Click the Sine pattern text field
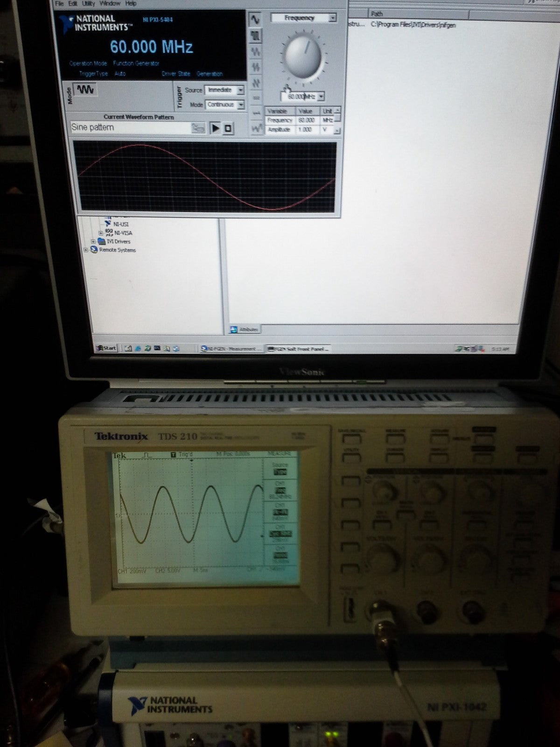The height and width of the screenshot is (747, 560). pos(130,127)
